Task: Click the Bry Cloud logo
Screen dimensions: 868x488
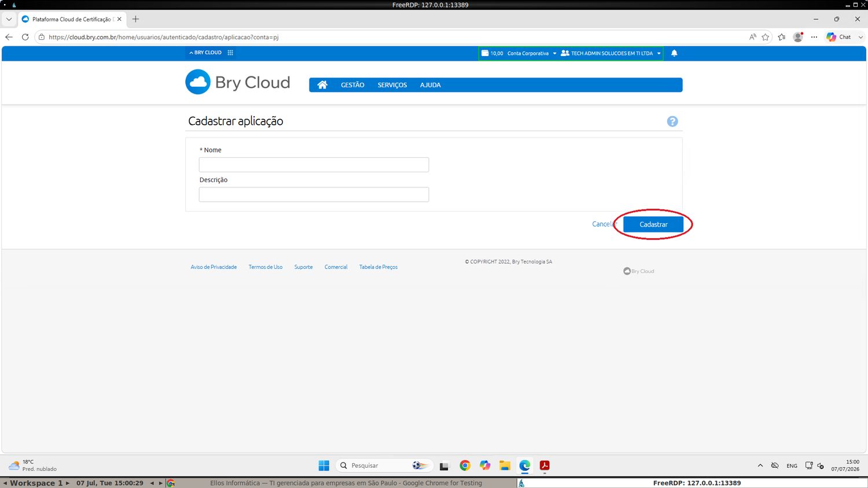Action: tap(238, 82)
